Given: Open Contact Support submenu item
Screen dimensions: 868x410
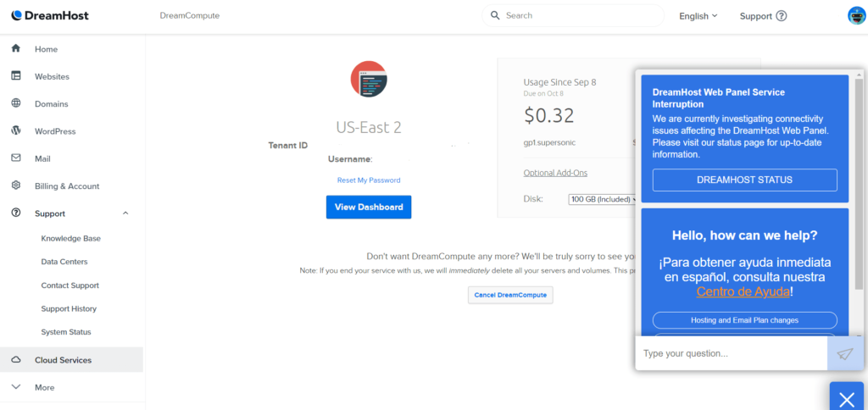Looking at the screenshot, I should coord(70,285).
